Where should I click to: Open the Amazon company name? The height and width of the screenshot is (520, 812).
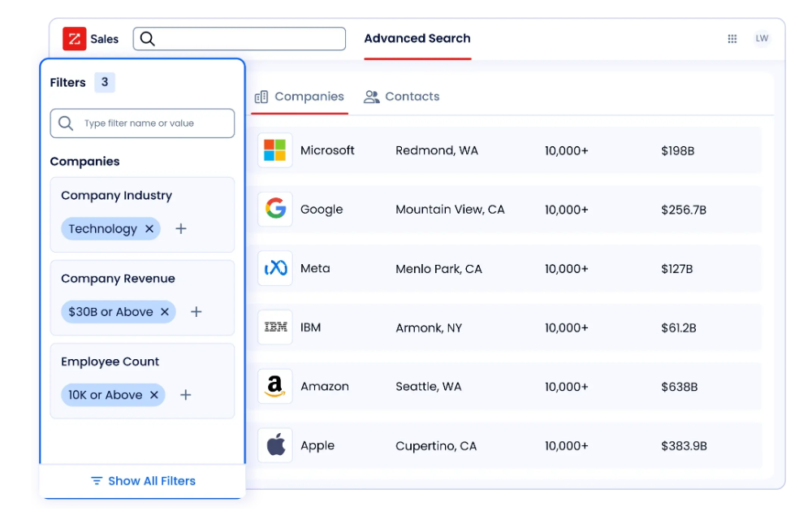[x=325, y=387]
